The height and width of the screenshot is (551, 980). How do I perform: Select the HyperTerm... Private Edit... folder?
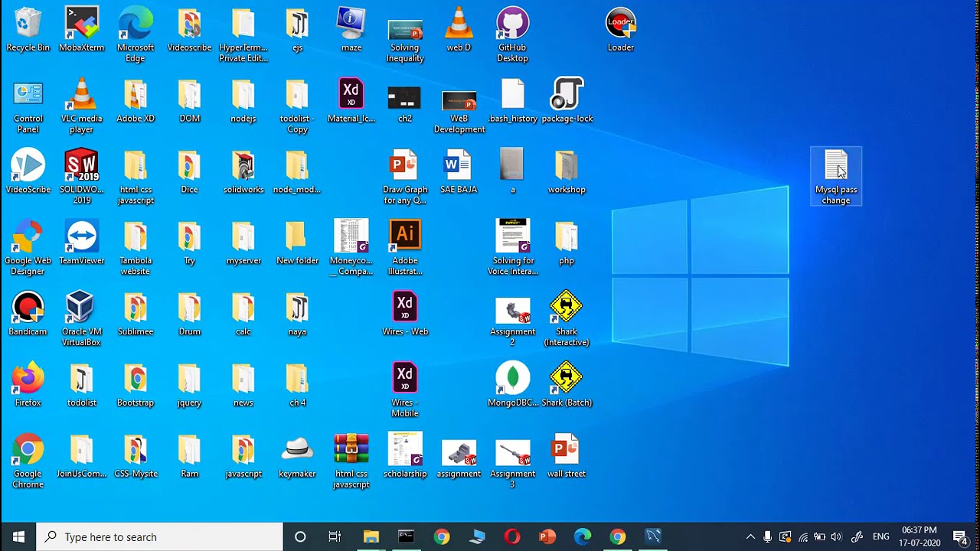point(243,35)
